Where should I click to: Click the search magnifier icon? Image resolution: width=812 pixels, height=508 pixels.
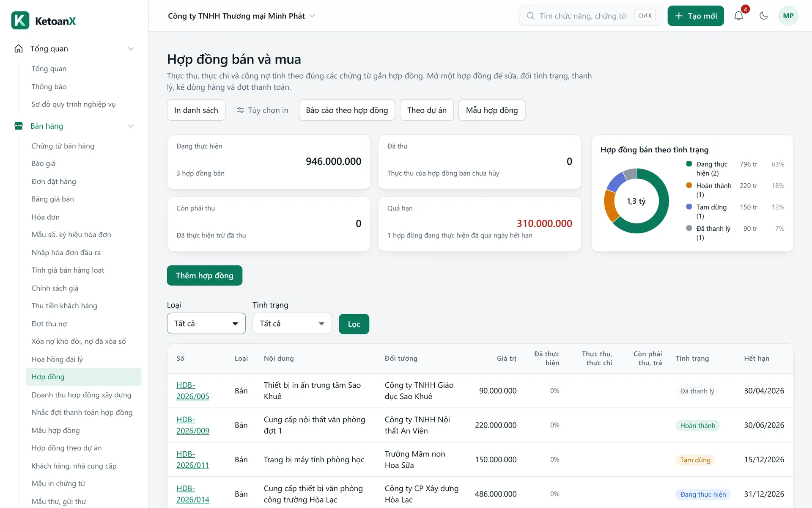click(530, 16)
